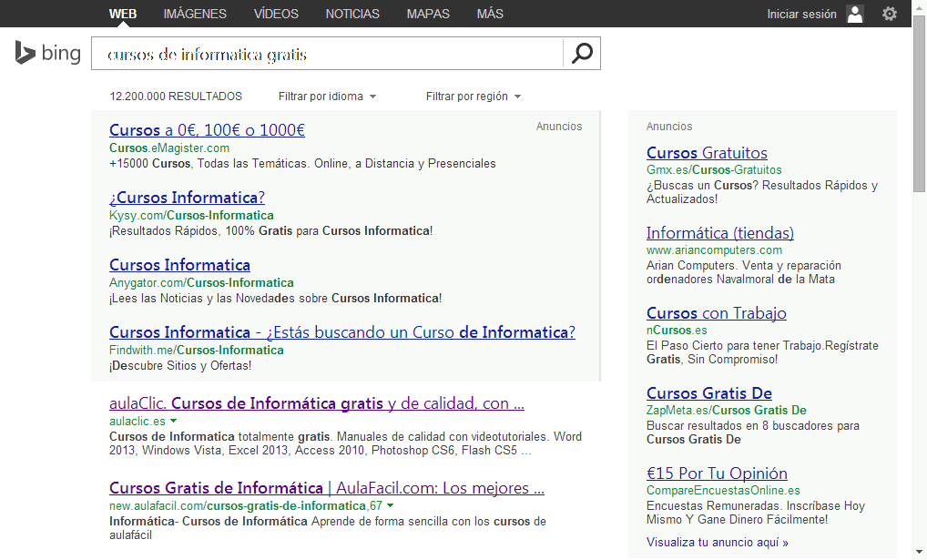Click the Kysy.com/Cursos-Informatica green URL
Screen dimensions: 927x560
tap(191, 215)
